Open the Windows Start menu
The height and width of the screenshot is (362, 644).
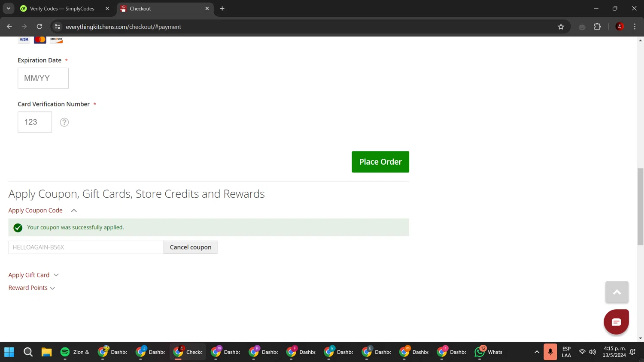click(9, 352)
